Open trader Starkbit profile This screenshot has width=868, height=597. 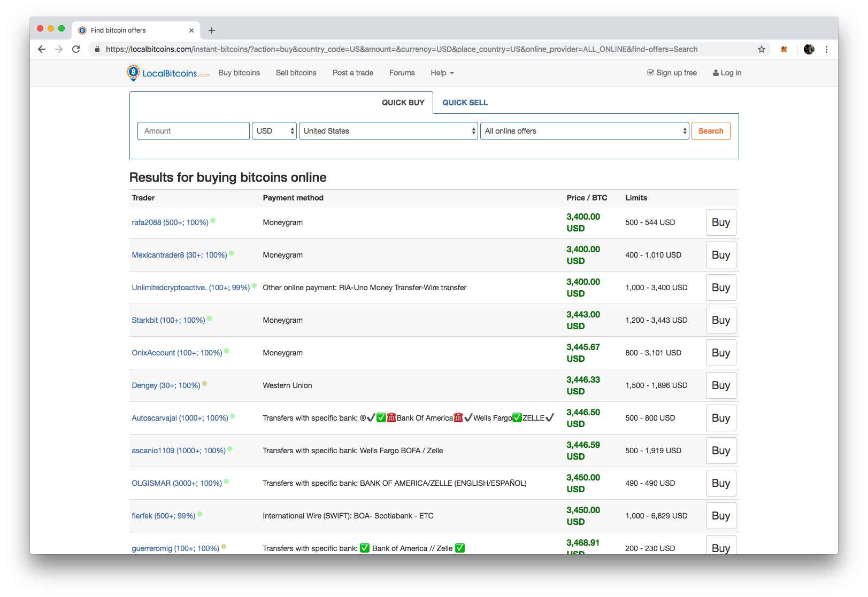(168, 320)
